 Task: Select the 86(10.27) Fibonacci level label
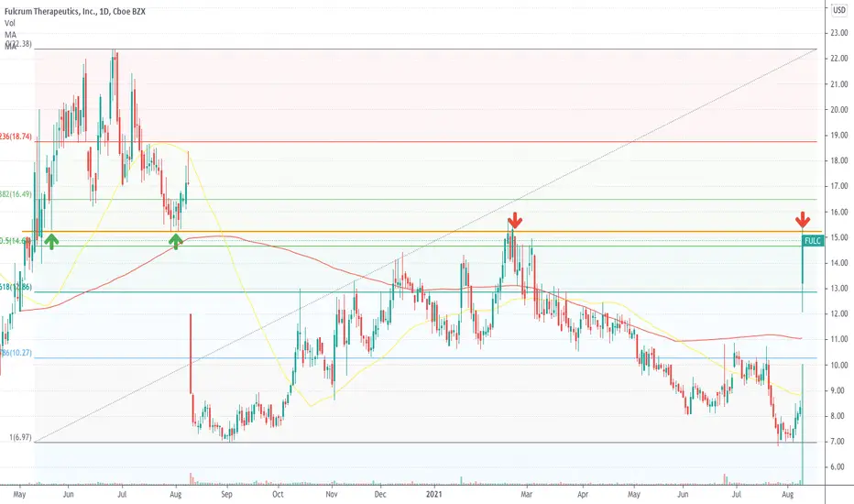coord(16,353)
